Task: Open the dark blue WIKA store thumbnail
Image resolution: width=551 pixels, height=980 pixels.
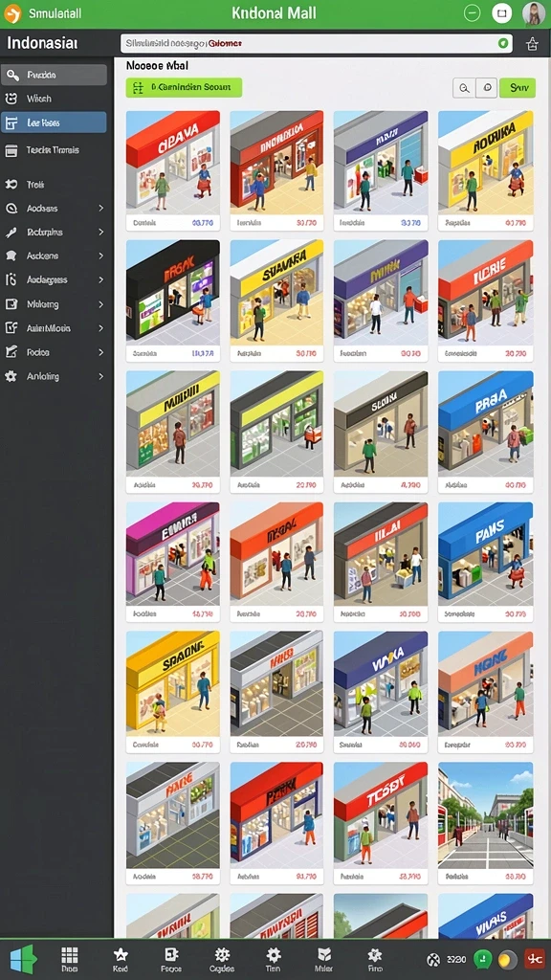Action: [381, 683]
